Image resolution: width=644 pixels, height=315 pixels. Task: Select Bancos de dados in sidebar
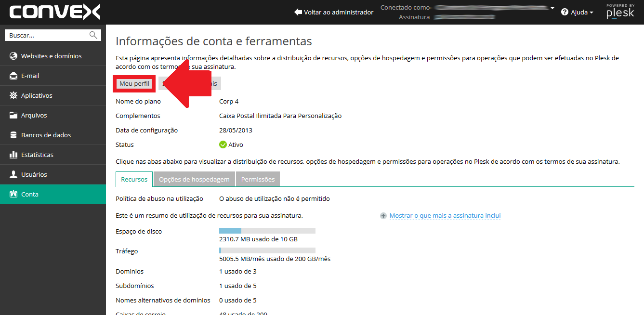click(53, 135)
